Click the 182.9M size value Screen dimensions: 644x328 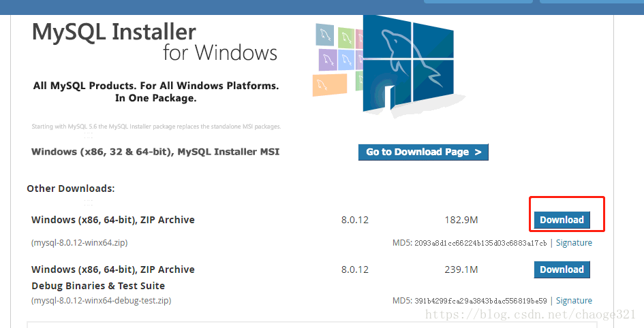[461, 220]
